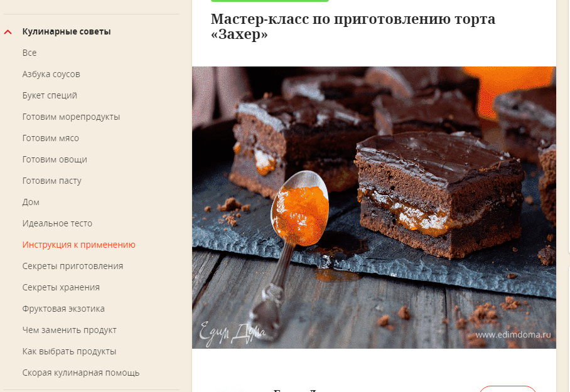
Task: Select highlighted Инструкция к применению item
Action: (79, 245)
